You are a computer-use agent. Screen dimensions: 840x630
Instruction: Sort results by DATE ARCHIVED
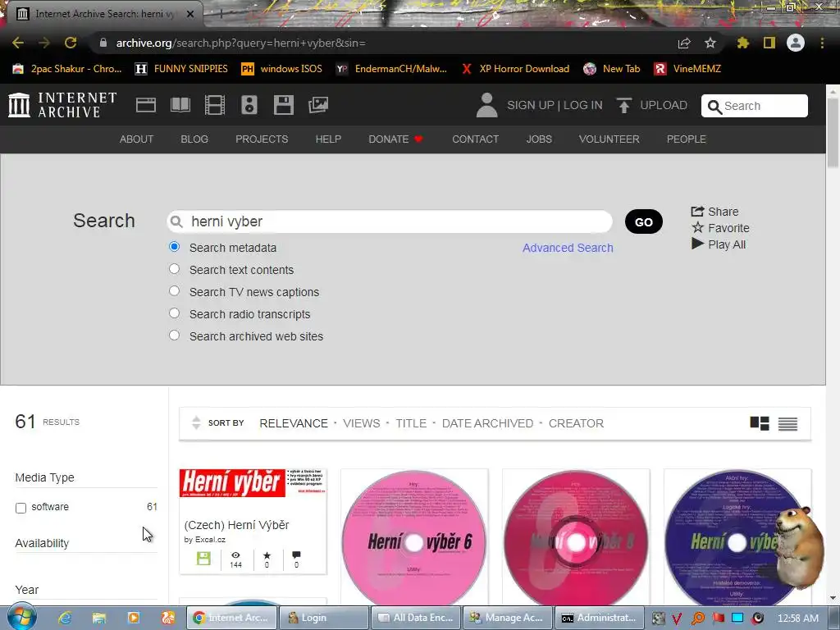[x=487, y=423]
